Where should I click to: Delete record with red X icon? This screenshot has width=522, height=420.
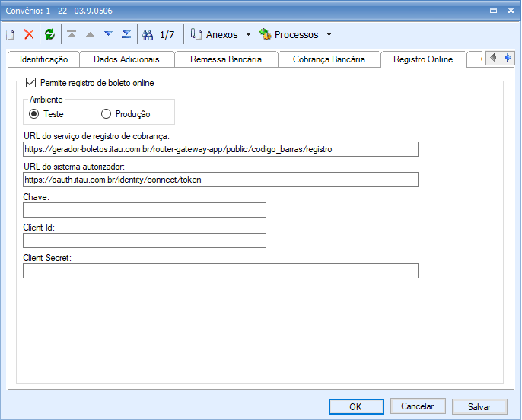click(x=29, y=34)
